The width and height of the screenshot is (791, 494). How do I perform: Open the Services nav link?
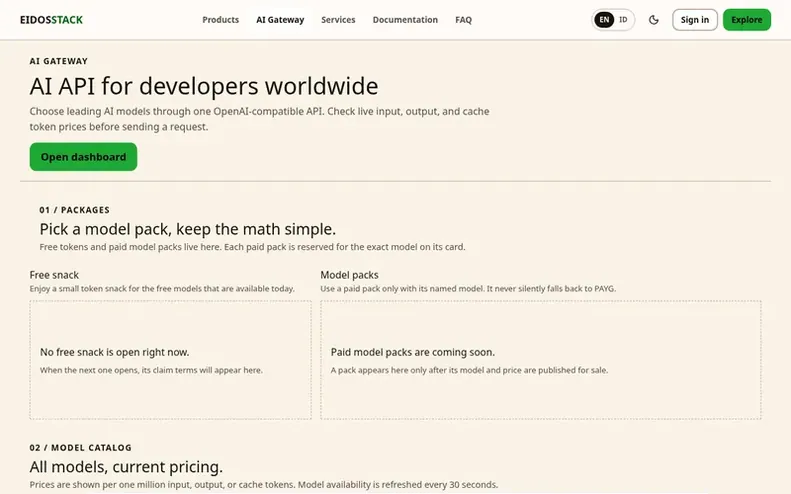(338, 20)
